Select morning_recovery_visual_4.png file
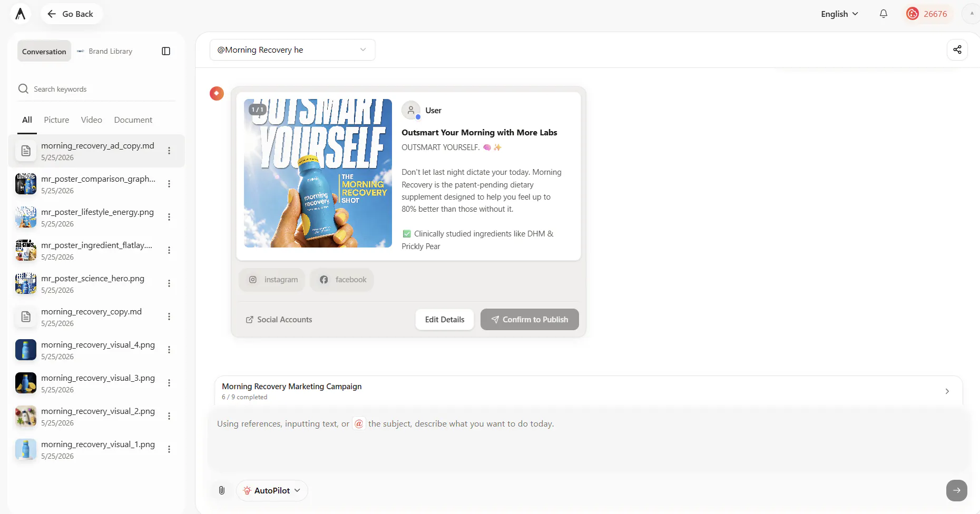Viewport: 980px width, 514px height. coord(96,350)
